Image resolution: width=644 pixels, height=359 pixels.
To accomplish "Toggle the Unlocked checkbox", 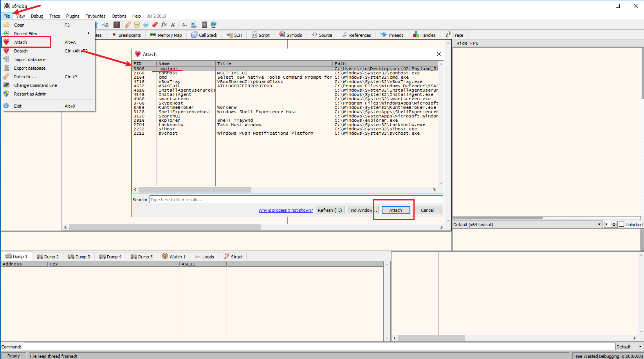I will pos(621,224).
